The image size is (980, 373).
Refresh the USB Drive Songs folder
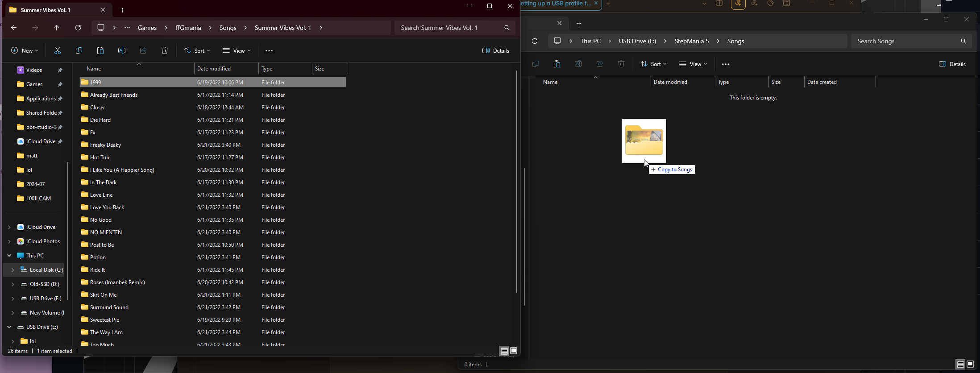[x=535, y=41]
